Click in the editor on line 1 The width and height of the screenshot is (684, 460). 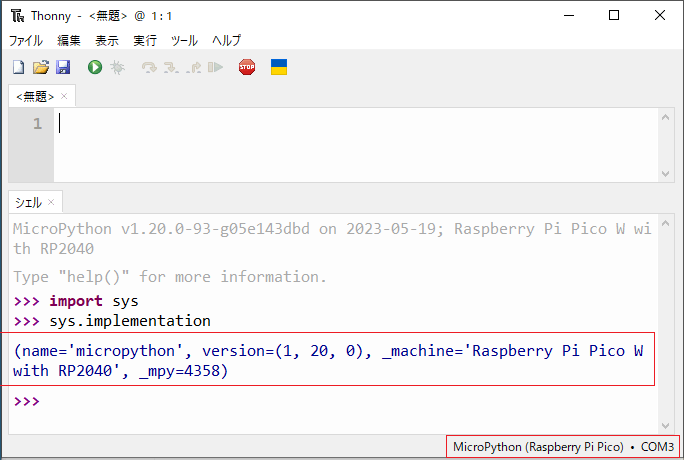pos(300,124)
